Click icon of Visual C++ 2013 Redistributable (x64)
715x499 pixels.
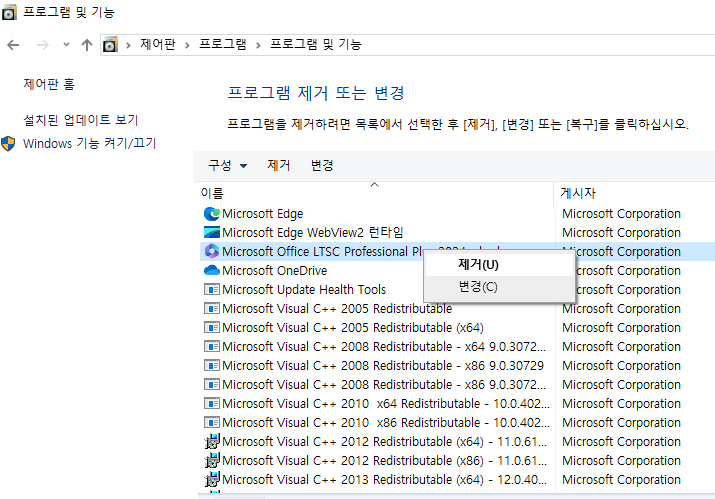pos(212,479)
